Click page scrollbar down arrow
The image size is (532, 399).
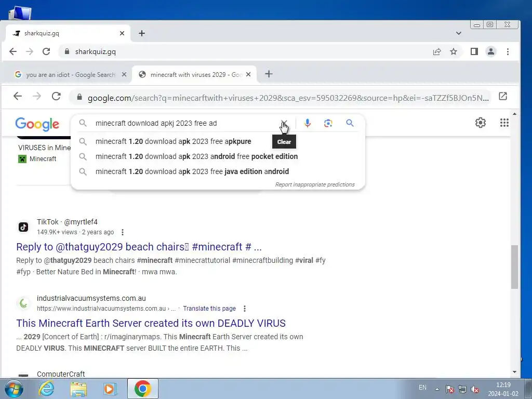point(515,372)
